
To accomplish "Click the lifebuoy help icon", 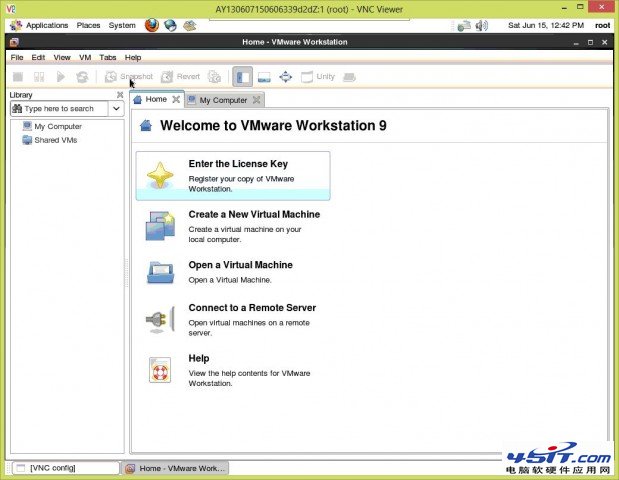I will click(x=160, y=370).
